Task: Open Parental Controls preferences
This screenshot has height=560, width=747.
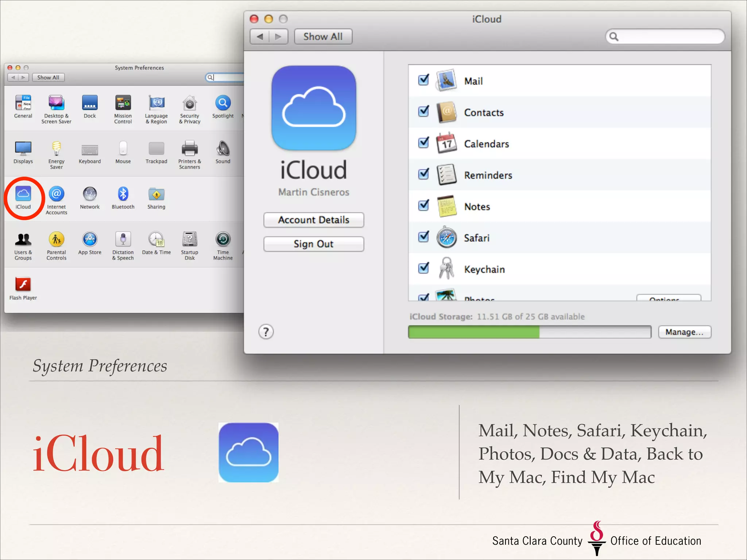Action: tap(56, 245)
